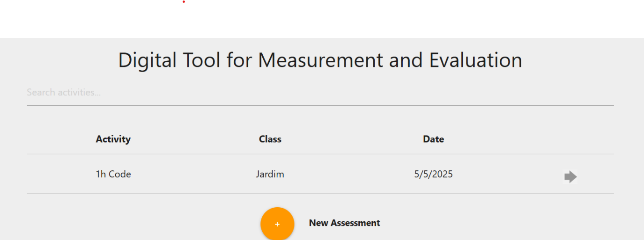Click the year 2025 in the date cell
This screenshot has width=644, height=240.
(442, 175)
